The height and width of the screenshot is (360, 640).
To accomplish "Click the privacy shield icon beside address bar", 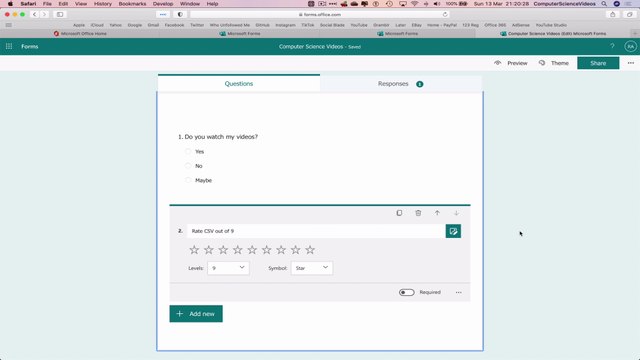I will 180,14.
